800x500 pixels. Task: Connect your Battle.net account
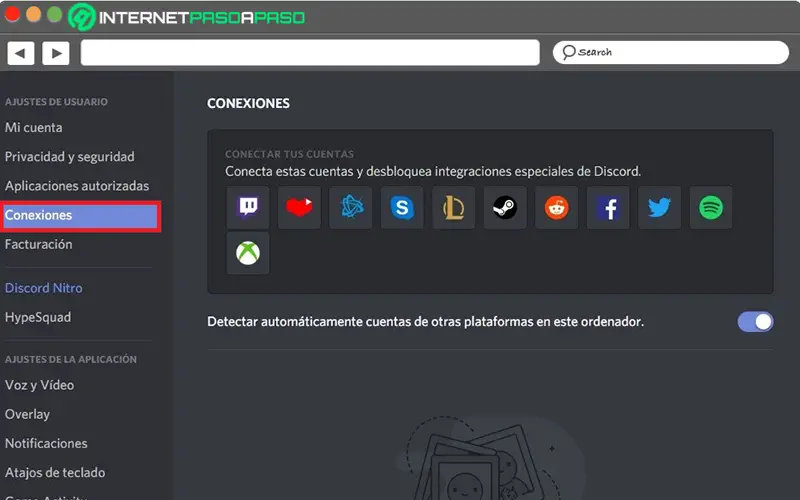coord(351,207)
